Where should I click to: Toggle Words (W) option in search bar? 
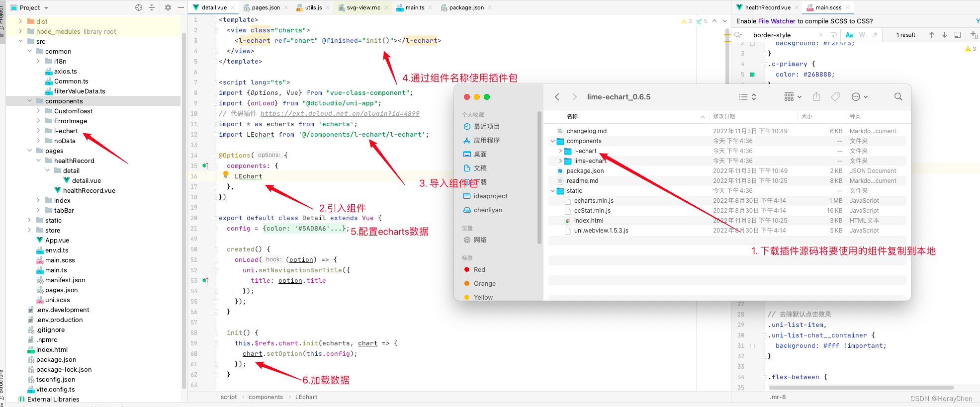click(862, 35)
